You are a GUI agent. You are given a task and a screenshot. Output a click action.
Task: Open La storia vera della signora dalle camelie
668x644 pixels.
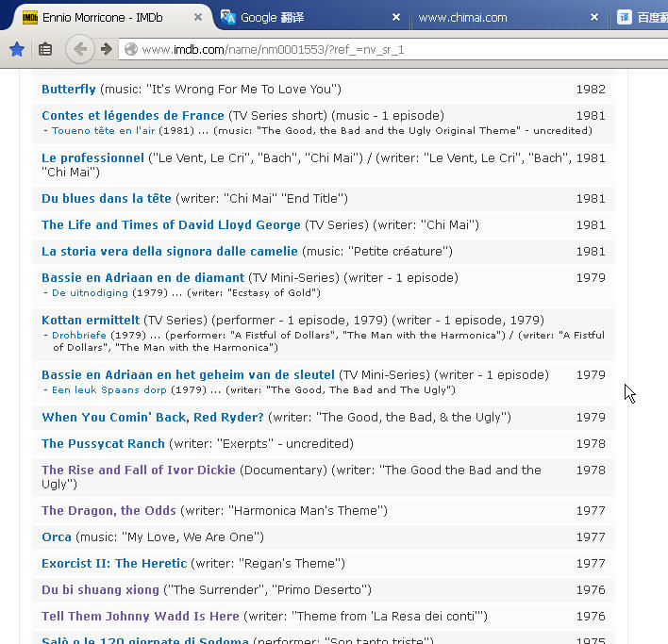170,252
